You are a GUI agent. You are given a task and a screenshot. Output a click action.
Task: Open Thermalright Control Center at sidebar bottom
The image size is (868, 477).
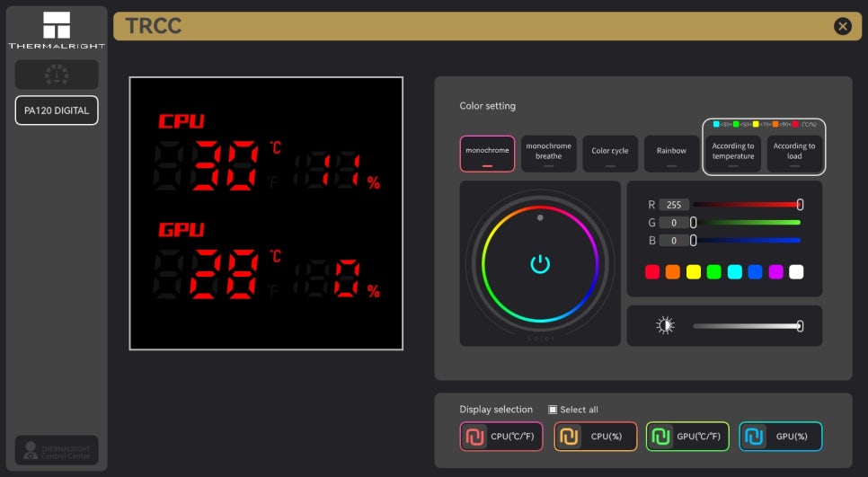pyautogui.click(x=57, y=450)
